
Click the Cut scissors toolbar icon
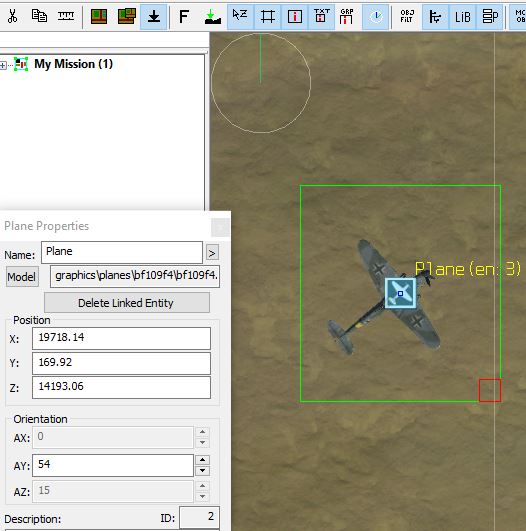coord(12,16)
